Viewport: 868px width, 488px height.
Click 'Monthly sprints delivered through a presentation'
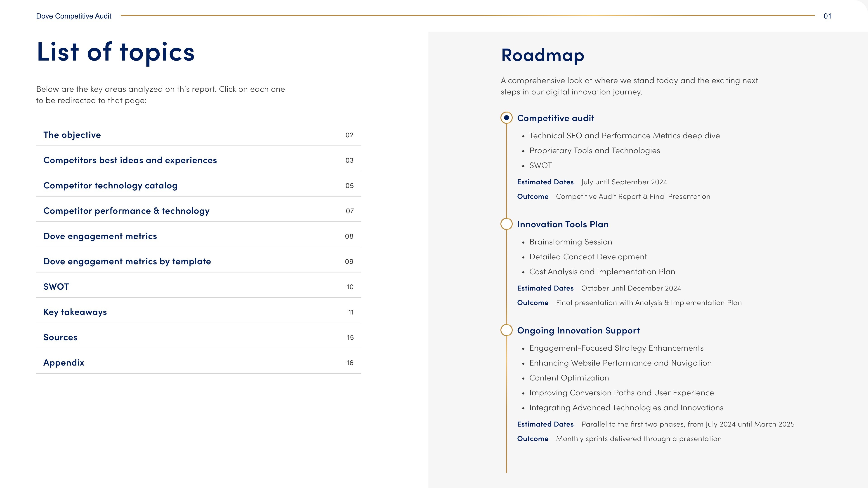[639, 439]
